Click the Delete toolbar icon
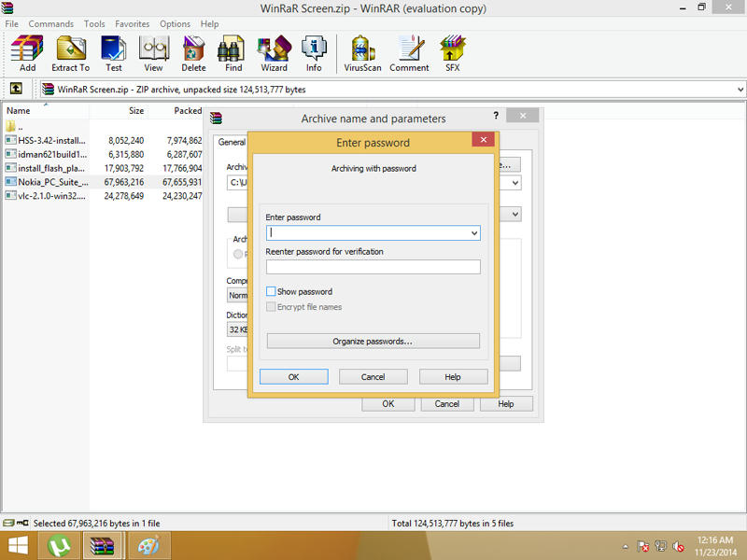 193,53
